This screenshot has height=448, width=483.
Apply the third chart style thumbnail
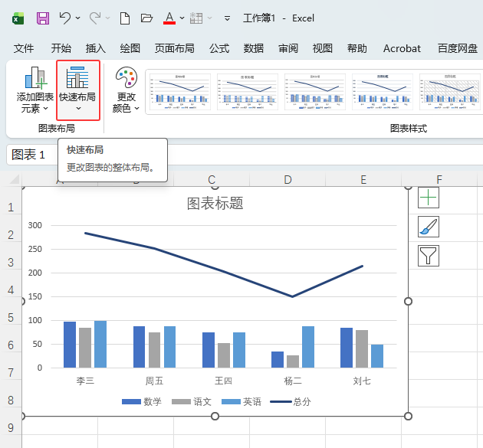[x=314, y=91]
